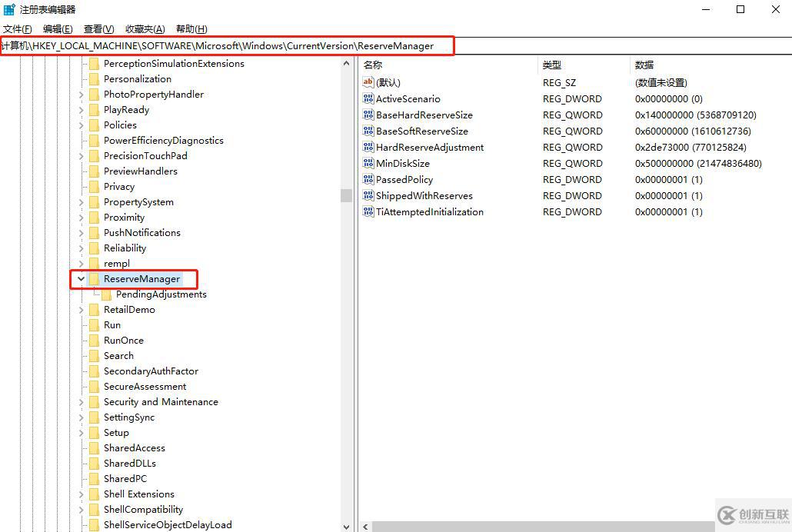Image resolution: width=792 pixels, height=532 pixels.
Task: Expand the Reliability key
Action: pos(81,248)
